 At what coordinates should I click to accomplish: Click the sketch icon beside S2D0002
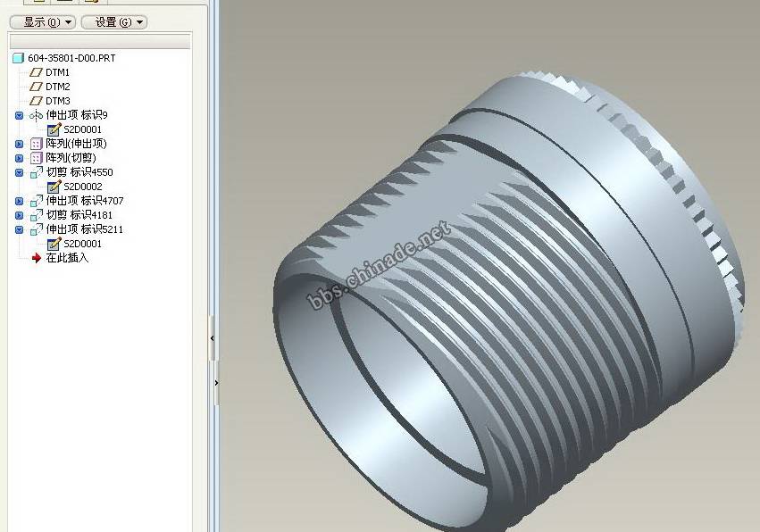54,187
